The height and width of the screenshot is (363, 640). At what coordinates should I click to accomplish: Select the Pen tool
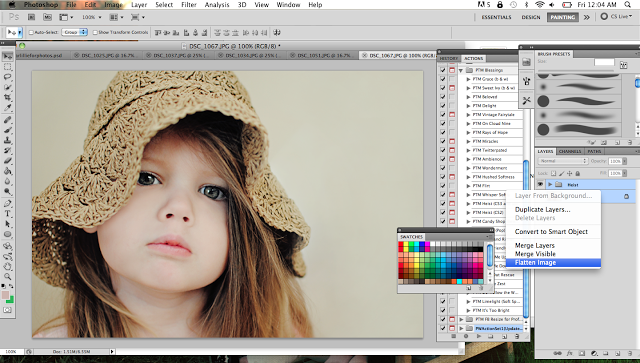pyautogui.click(x=7, y=203)
